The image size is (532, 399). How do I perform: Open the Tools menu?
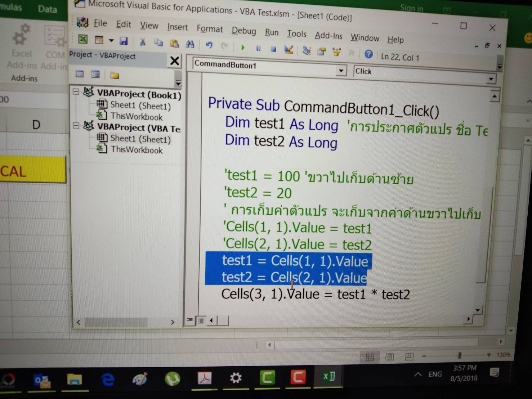297,34
